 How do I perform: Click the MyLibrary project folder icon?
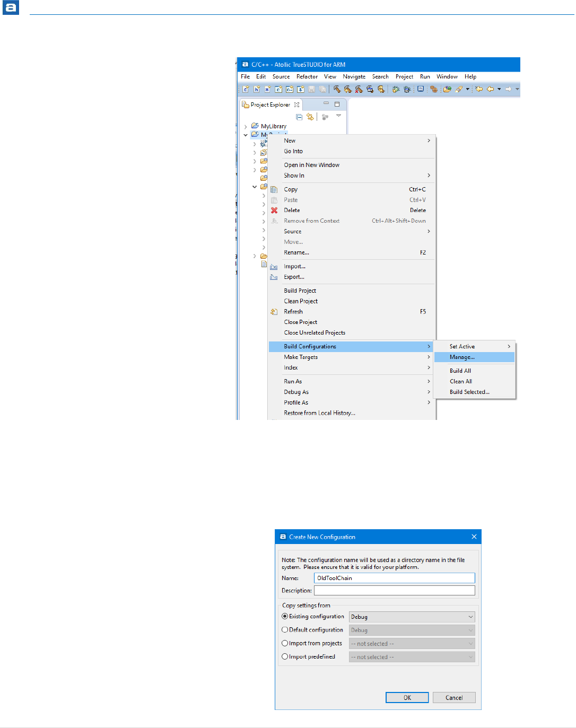click(x=255, y=126)
